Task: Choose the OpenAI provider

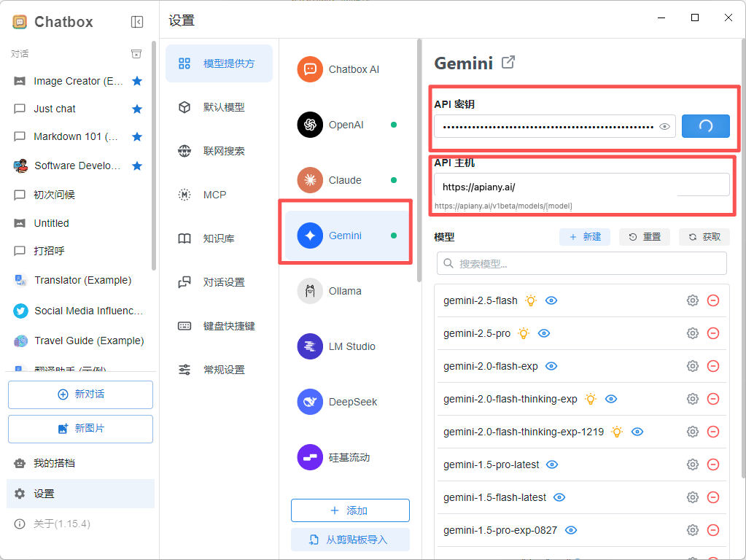Action: (x=348, y=125)
